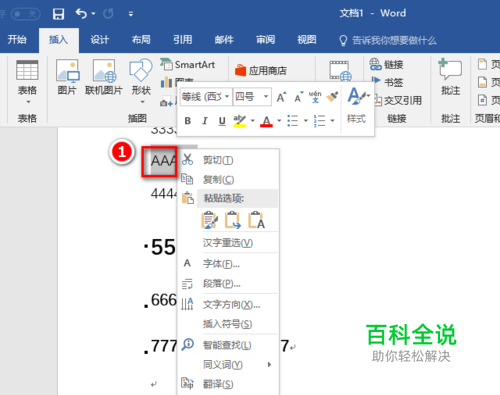Click the phonetic guide wén icon
Screen dimensions: 500x395
point(315,97)
